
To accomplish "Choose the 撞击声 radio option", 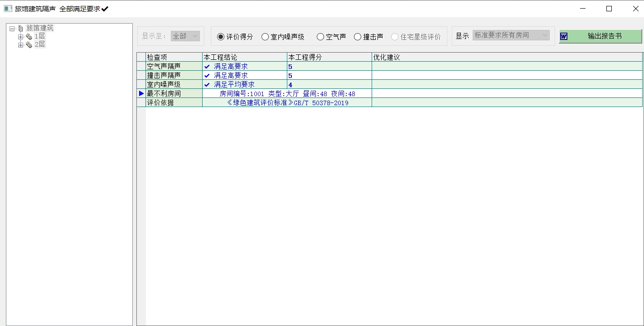I will [358, 37].
